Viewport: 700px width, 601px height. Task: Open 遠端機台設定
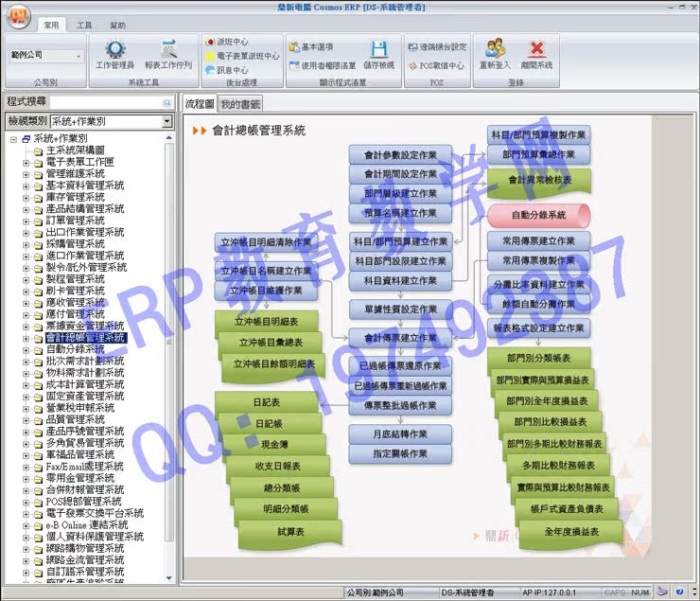(x=437, y=47)
